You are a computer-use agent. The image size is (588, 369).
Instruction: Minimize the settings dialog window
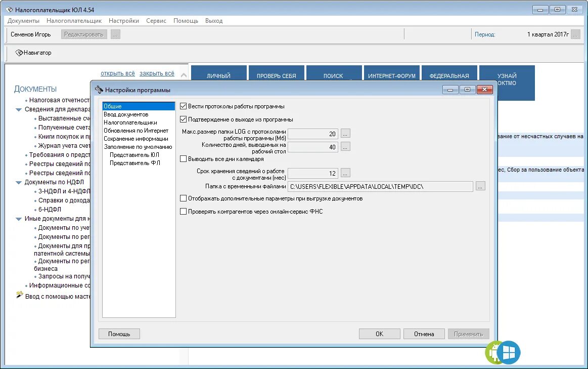click(450, 90)
